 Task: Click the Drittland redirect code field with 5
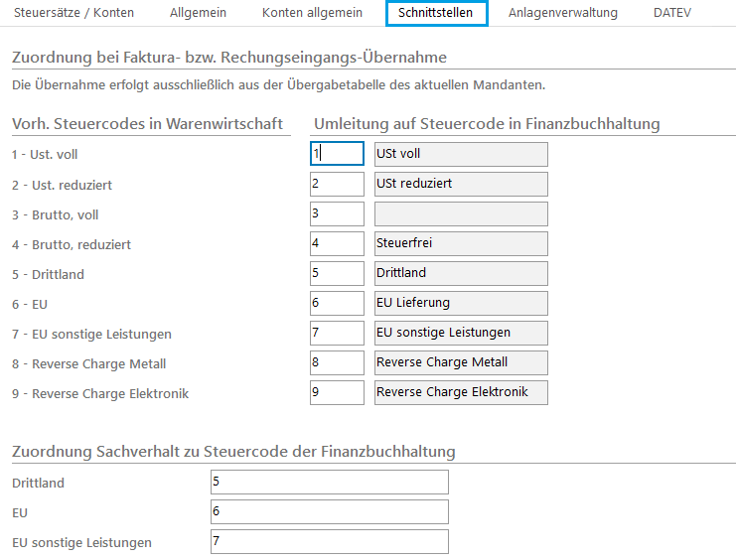tap(337, 273)
